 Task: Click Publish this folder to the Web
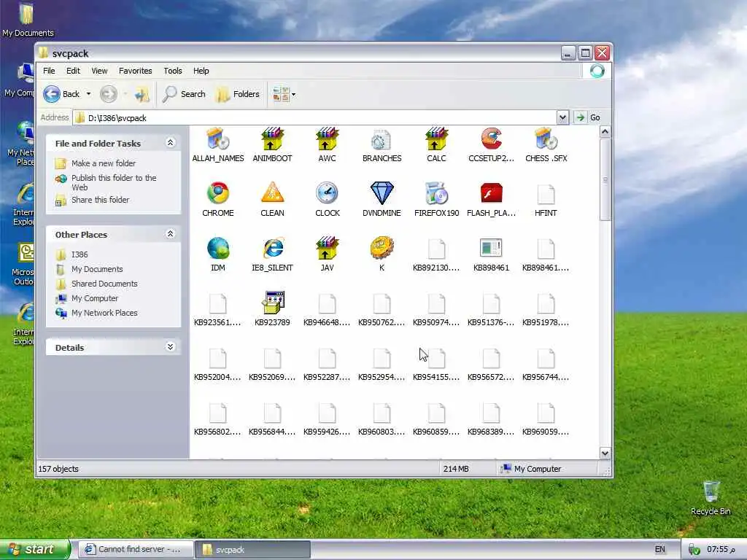click(x=114, y=182)
